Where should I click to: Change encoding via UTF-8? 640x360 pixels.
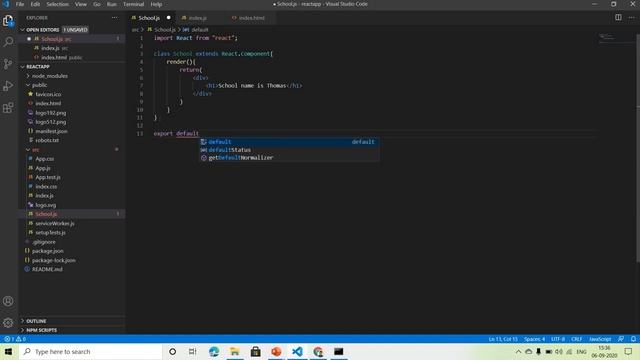(558, 339)
